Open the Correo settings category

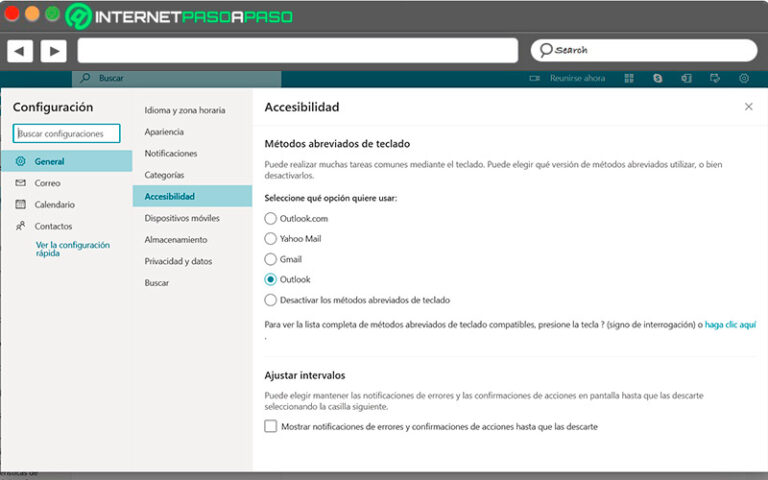coord(47,183)
